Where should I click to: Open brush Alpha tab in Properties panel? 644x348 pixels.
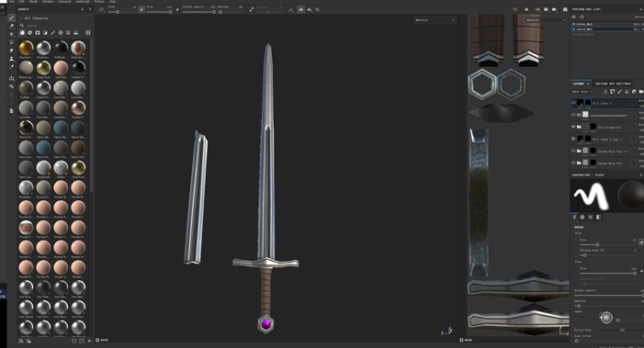(x=582, y=217)
